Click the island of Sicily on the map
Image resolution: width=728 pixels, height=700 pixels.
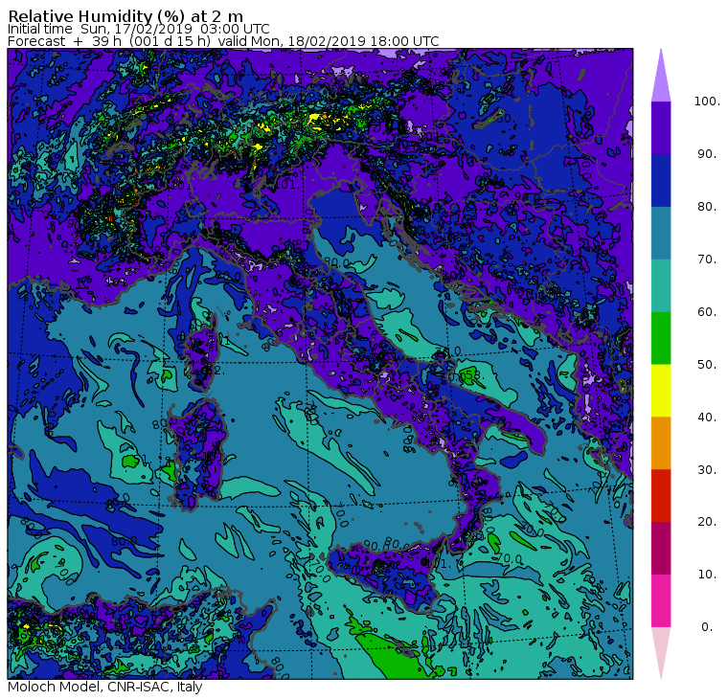point(388,574)
